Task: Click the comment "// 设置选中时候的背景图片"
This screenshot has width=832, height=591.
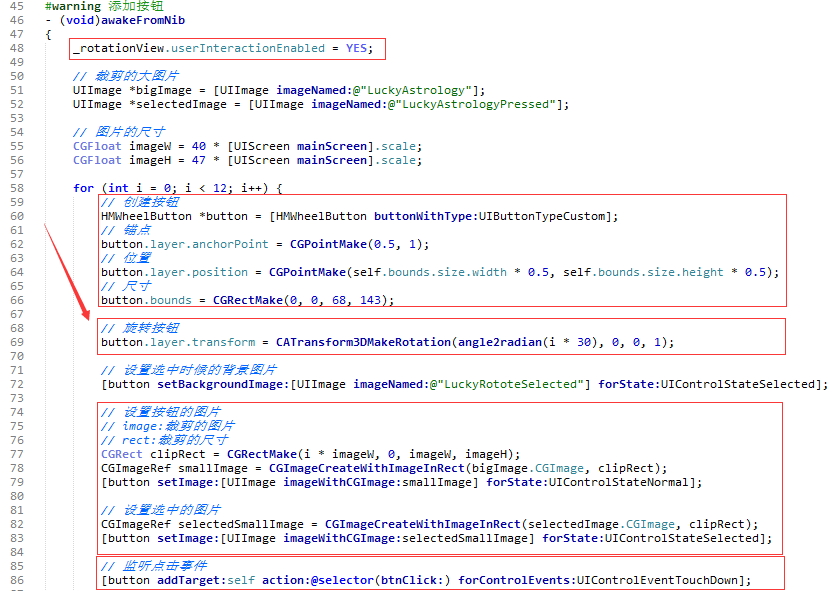Action: point(189,370)
